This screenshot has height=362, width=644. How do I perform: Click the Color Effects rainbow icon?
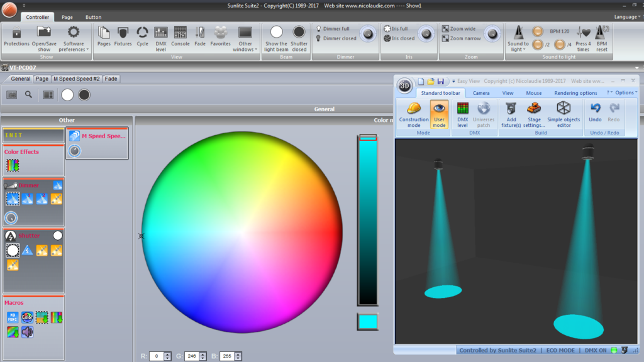tap(13, 165)
